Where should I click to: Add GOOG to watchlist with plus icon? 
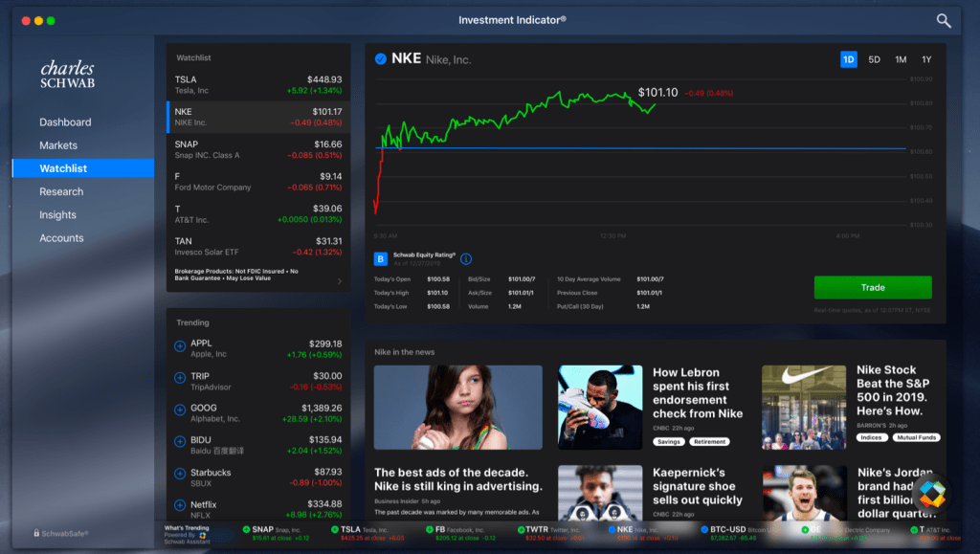click(180, 410)
